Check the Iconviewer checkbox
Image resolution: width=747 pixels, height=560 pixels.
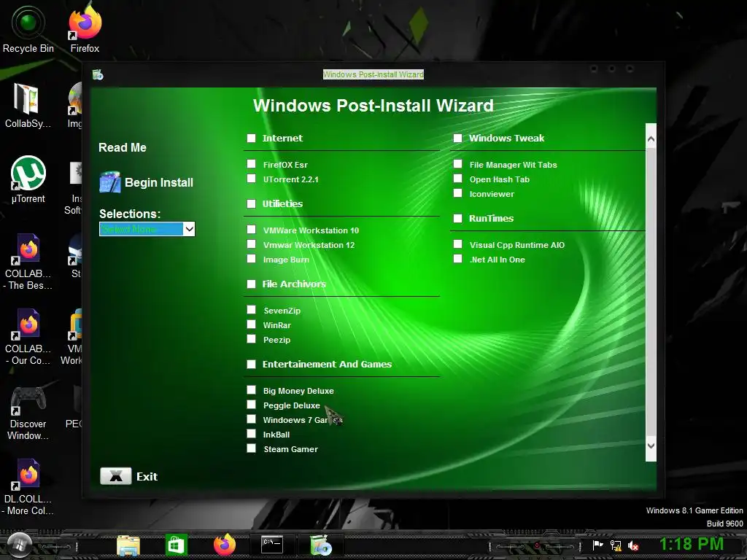coord(458,193)
